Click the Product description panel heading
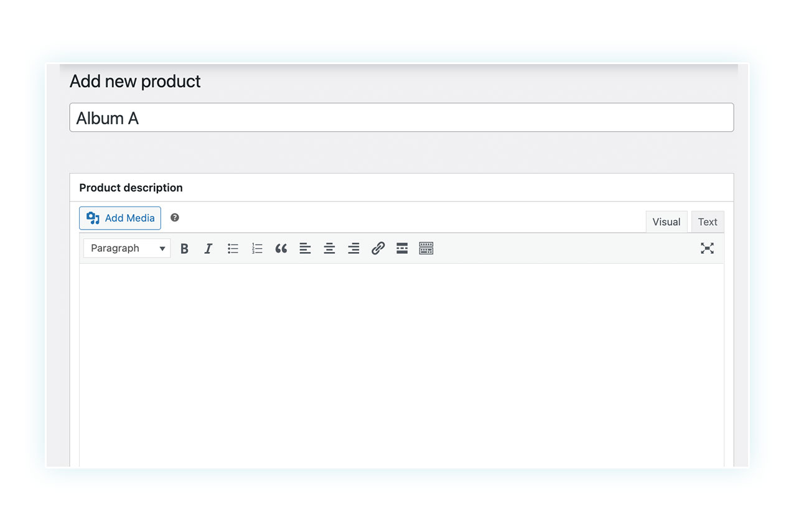809x532 pixels. (x=131, y=187)
